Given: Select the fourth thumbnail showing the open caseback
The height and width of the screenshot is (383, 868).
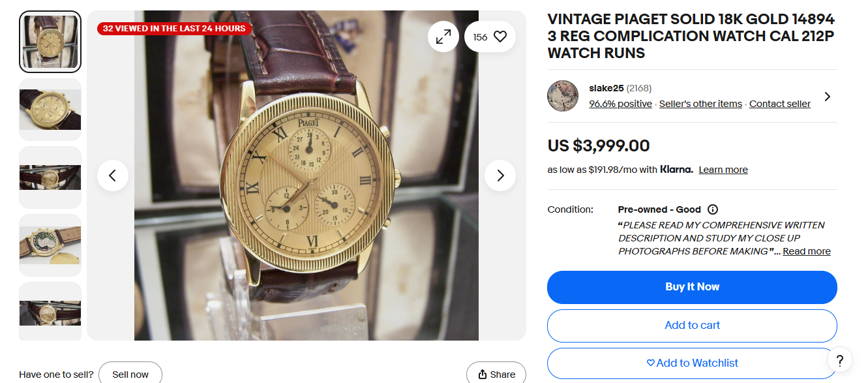Looking at the screenshot, I should coord(50,245).
